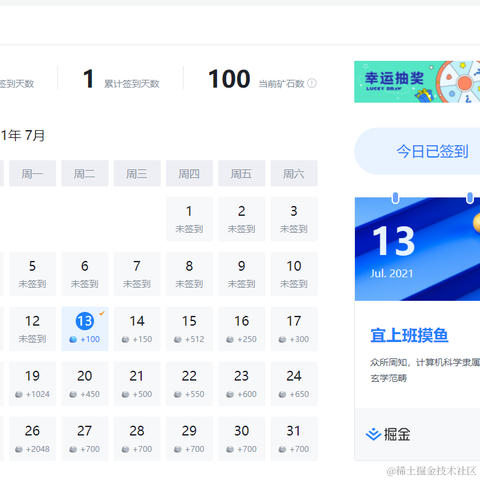
Task: Click the ore icon beside +150
Action: 125,339
